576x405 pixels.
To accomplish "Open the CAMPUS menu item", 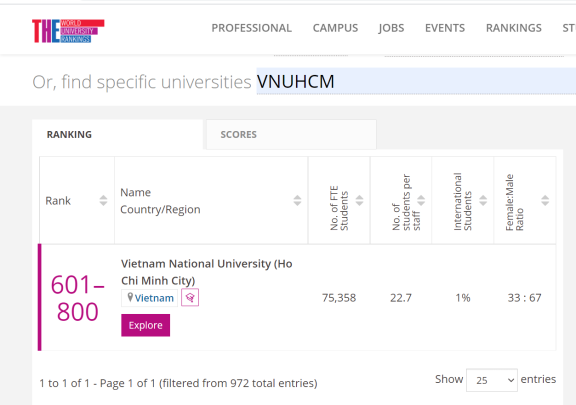I will pos(335,28).
